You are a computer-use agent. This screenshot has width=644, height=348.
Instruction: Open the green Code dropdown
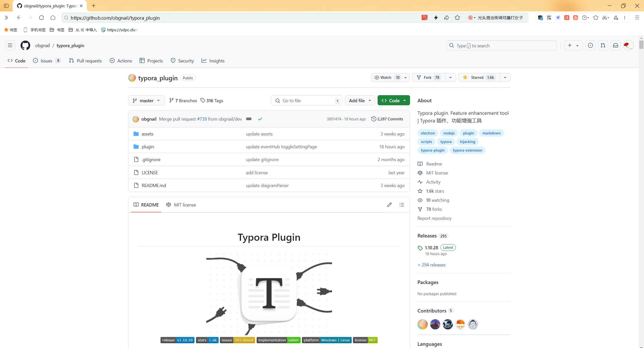click(394, 100)
